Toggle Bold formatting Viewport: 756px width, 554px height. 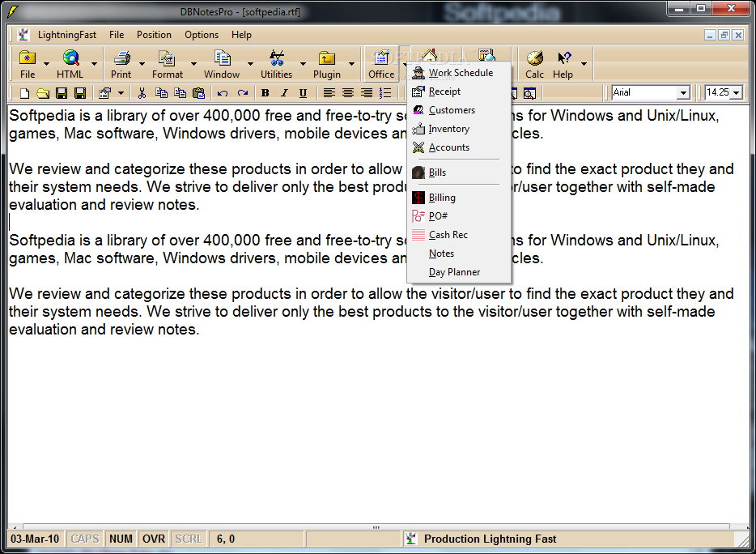265,93
